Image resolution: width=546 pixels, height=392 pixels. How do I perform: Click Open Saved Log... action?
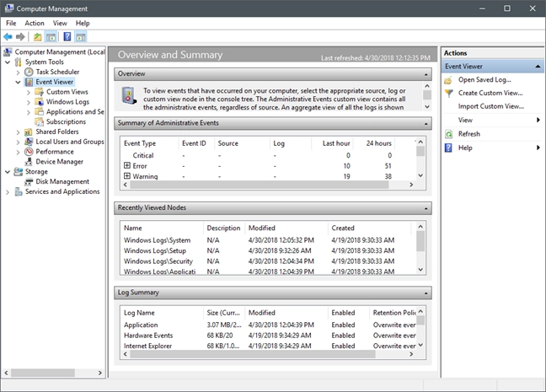(x=484, y=80)
